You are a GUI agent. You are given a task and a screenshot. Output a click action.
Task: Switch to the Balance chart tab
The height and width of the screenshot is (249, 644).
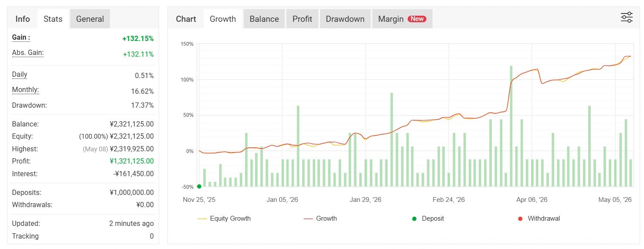pos(264,19)
